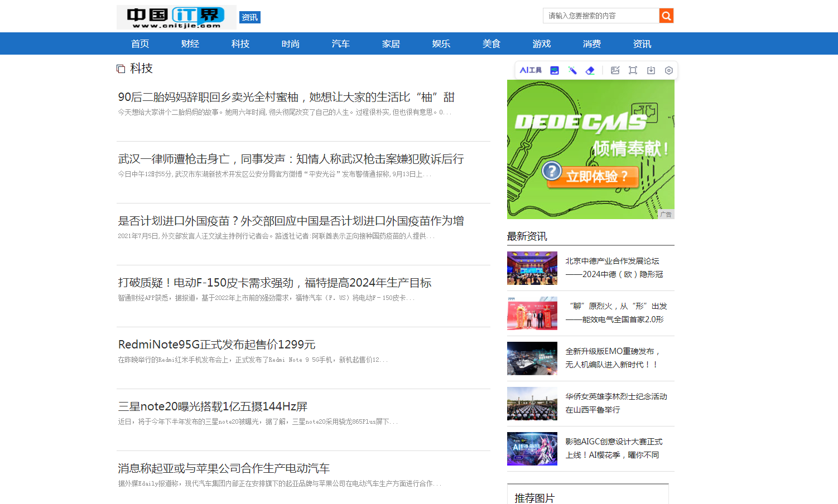Screen dimensions: 838x504
Task: Click the question mark icon in ad
Action: tap(552, 171)
